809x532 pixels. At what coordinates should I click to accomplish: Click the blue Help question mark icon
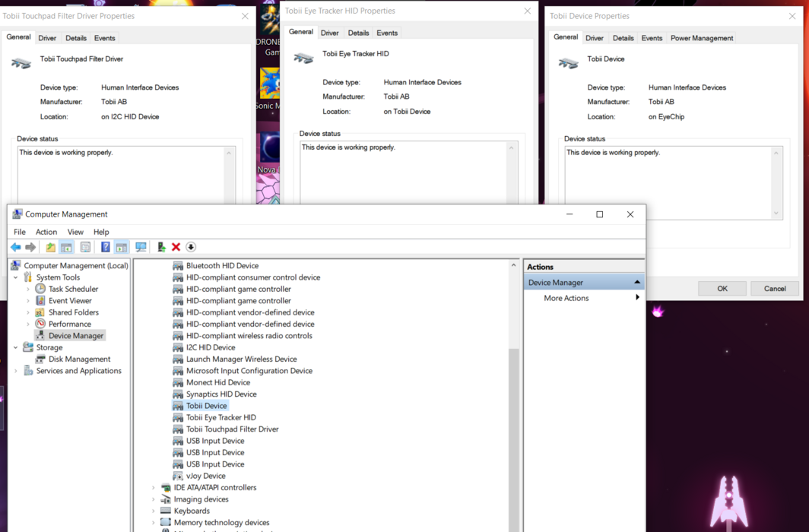105,248
